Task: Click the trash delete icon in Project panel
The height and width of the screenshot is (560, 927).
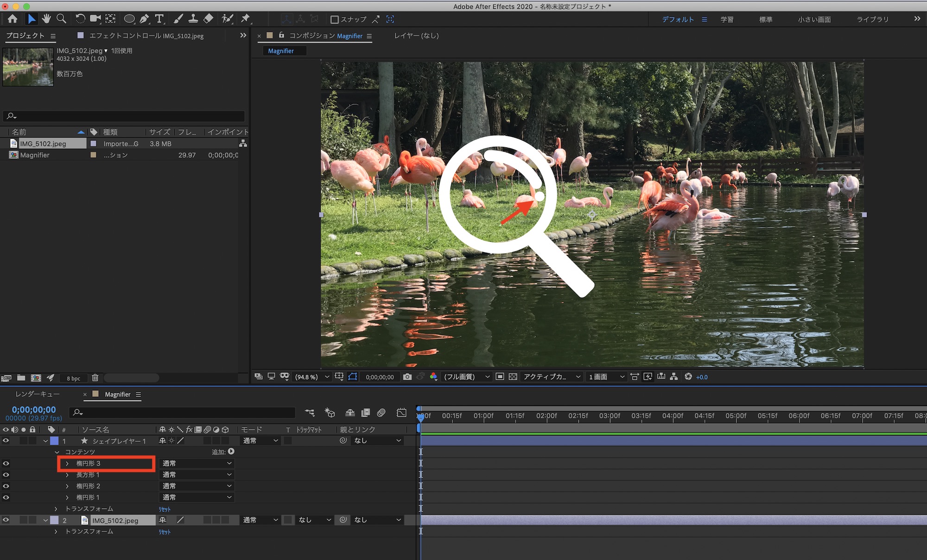Action: click(x=95, y=378)
